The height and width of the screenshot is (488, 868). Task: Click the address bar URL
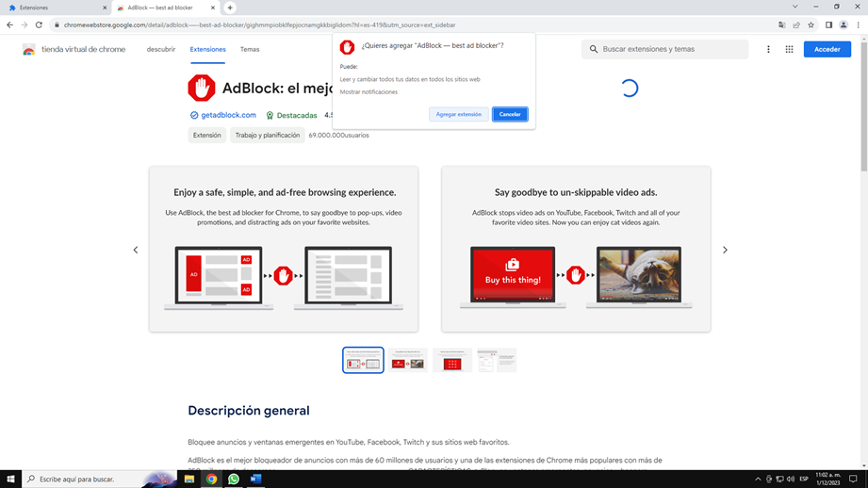259,24
